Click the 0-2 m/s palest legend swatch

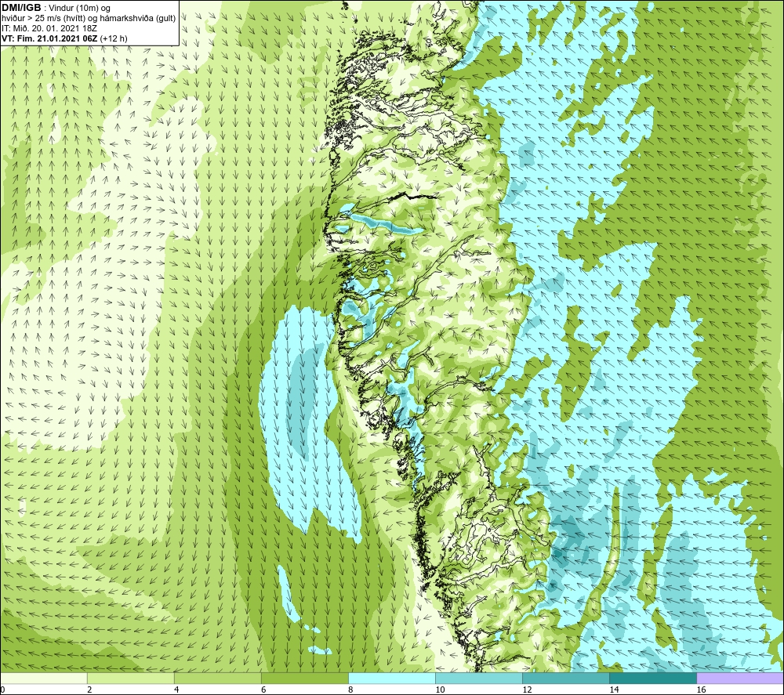click(x=44, y=678)
